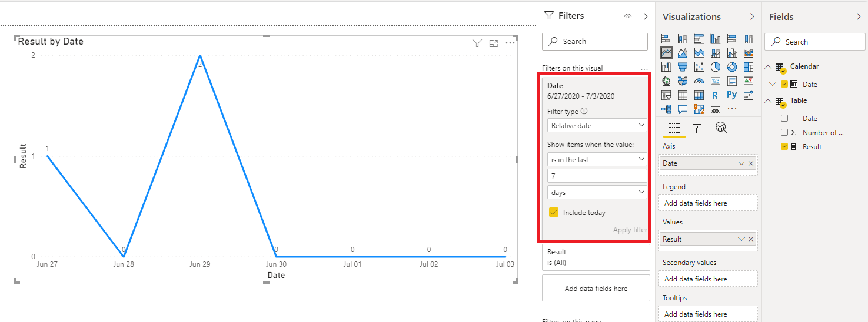Select the Python visual
Viewport: 868px width, 322px height.
732,95
